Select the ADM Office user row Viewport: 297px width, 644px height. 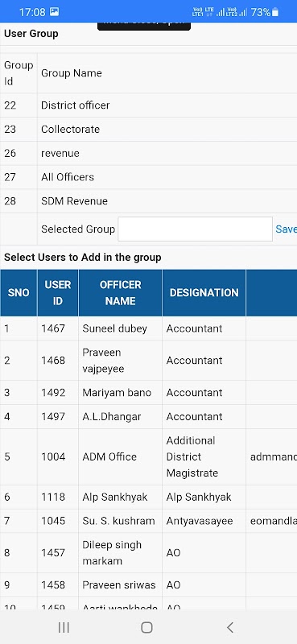click(x=148, y=457)
